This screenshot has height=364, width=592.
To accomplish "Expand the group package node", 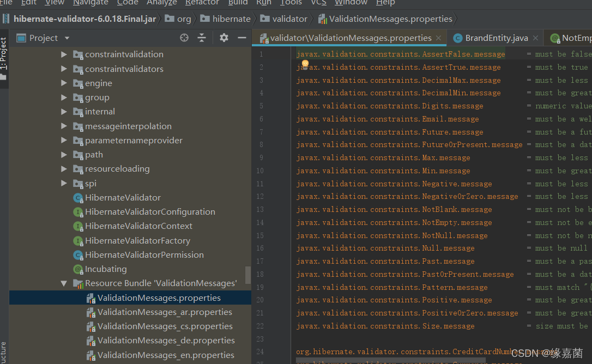I will (x=64, y=98).
